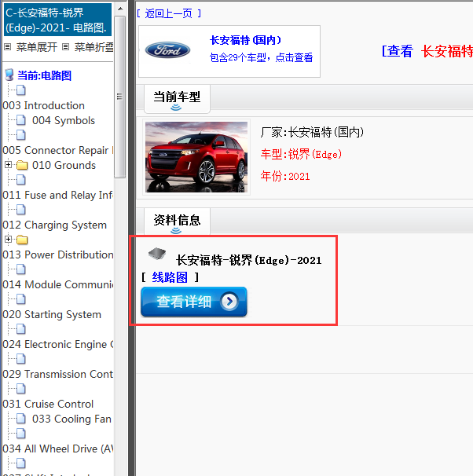Click the 厂家:长安福特(国内) text
Viewport: 473px width, 476px height.
(x=312, y=133)
